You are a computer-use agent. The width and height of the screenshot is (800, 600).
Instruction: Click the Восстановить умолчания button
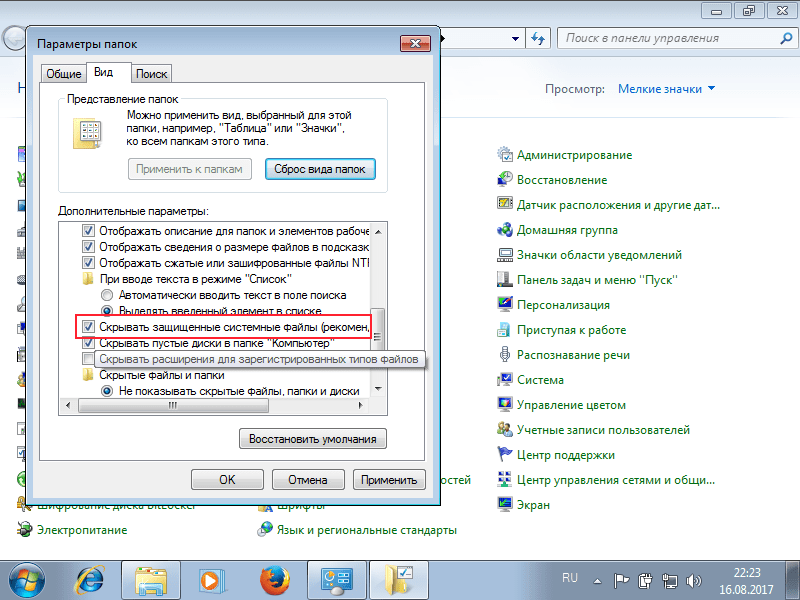pos(312,439)
